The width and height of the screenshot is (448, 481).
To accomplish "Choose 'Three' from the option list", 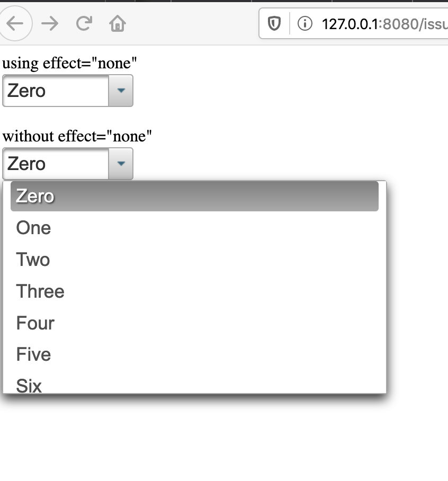I will click(40, 291).
